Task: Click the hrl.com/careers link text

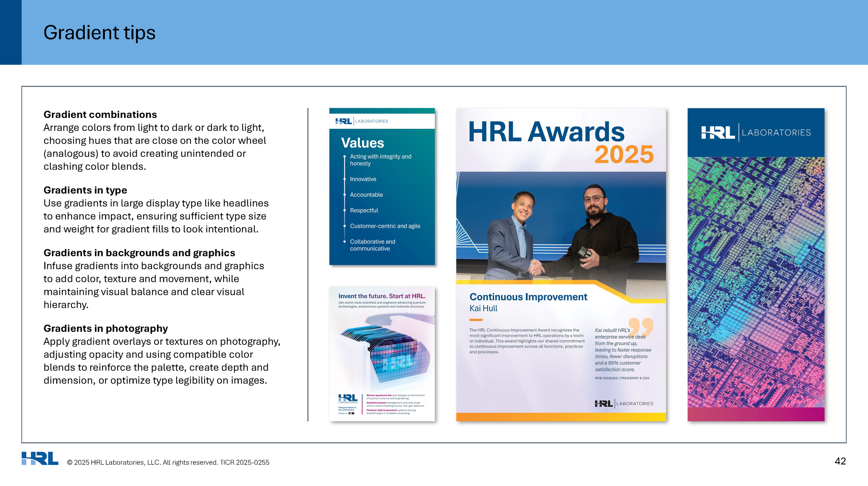Action: point(346,410)
